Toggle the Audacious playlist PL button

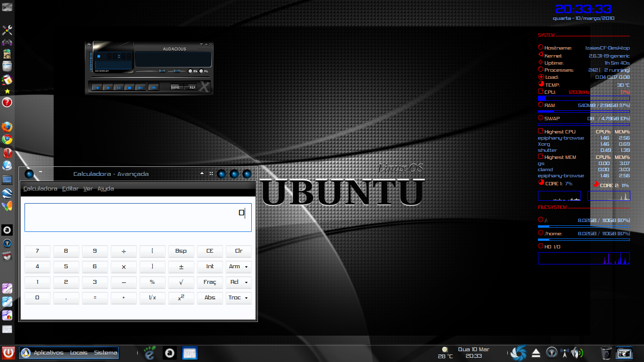201,71
